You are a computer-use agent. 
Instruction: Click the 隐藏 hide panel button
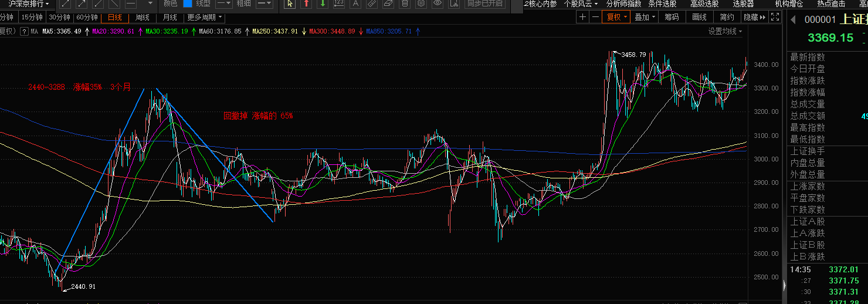click(x=754, y=17)
